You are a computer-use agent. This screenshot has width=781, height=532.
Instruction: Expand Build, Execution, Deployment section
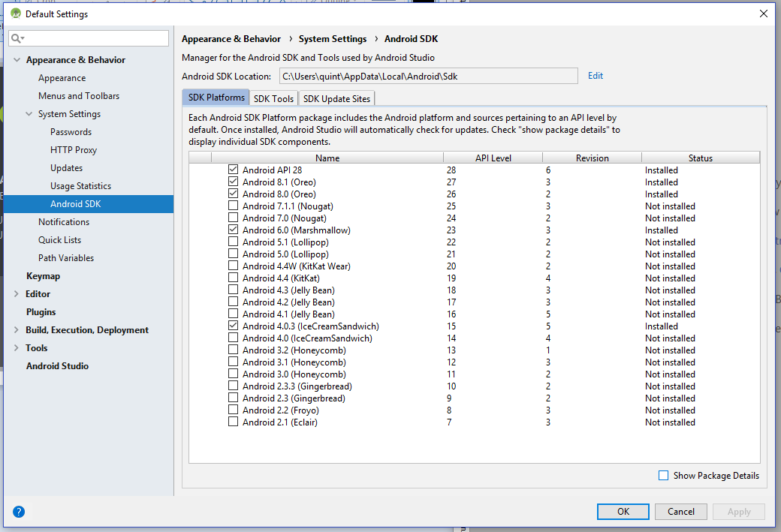(17, 330)
